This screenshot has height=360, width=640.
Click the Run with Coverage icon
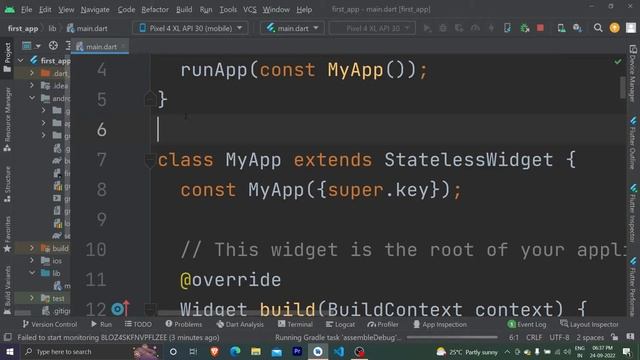(x=459, y=28)
